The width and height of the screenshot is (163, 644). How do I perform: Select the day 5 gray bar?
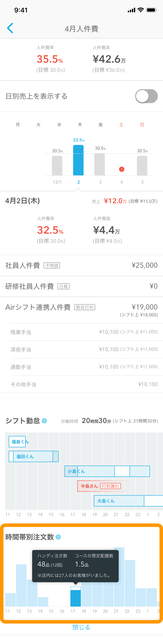[x=142, y=166]
